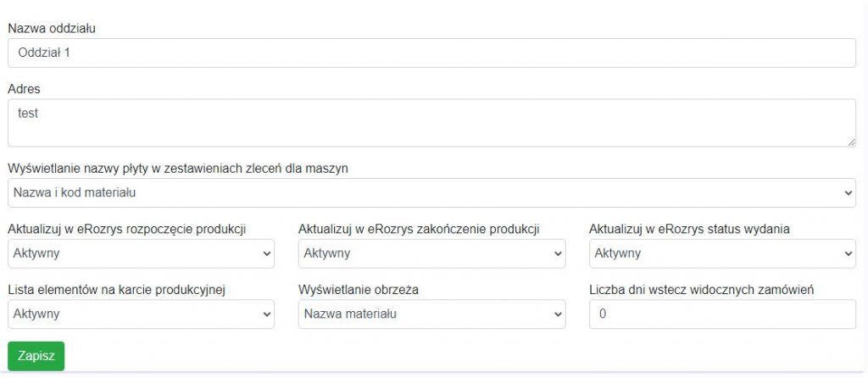Open the Lista elementów na karcie dropdown
Viewport: 868px width, 378px height.
pyautogui.click(x=141, y=314)
